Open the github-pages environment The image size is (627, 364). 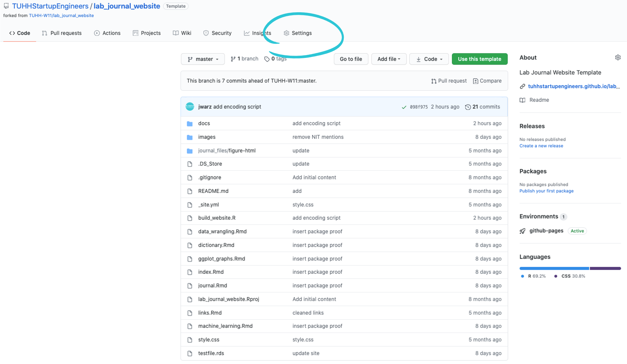pos(546,231)
